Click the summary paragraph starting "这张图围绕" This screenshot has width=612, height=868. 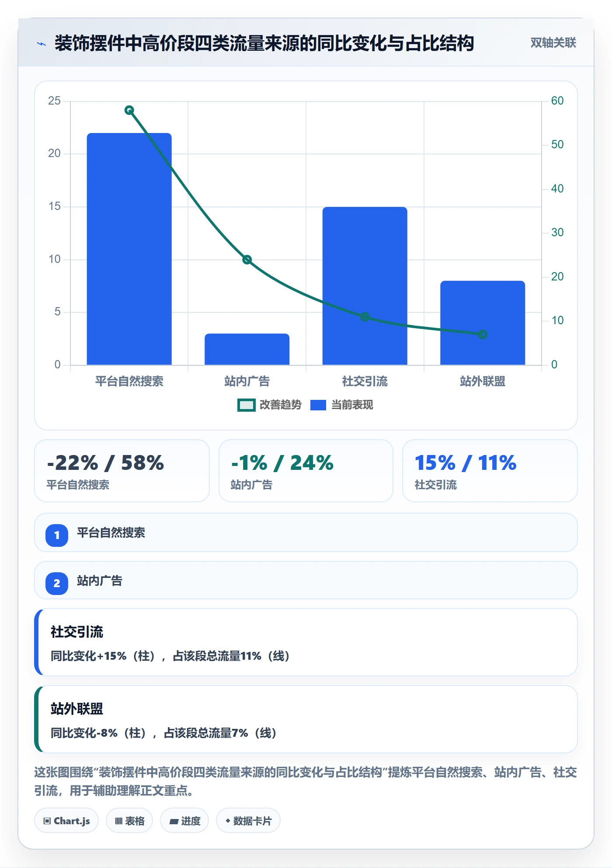click(x=306, y=782)
